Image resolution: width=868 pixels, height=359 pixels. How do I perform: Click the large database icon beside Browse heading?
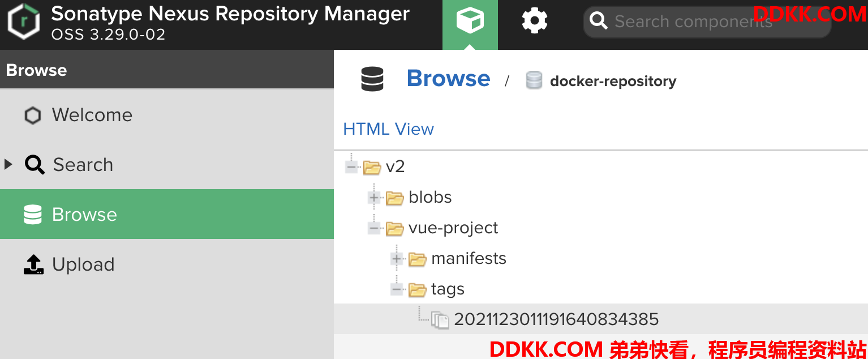[x=372, y=79]
